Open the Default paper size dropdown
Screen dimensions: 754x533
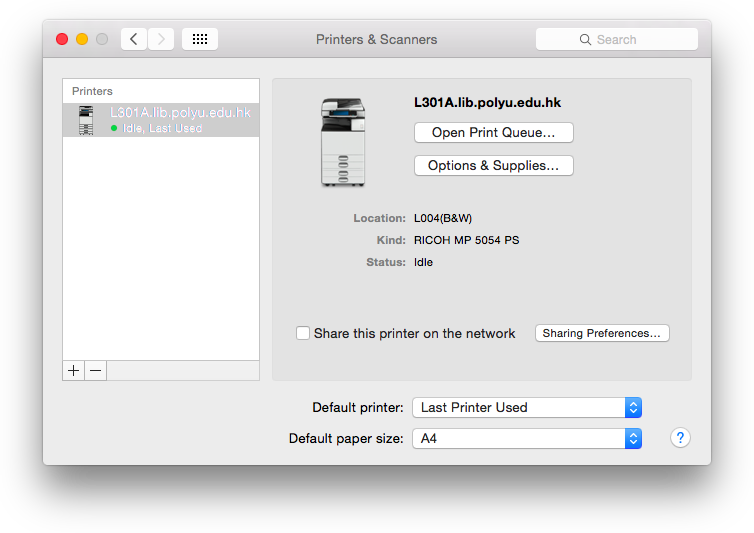click(527, 438)
